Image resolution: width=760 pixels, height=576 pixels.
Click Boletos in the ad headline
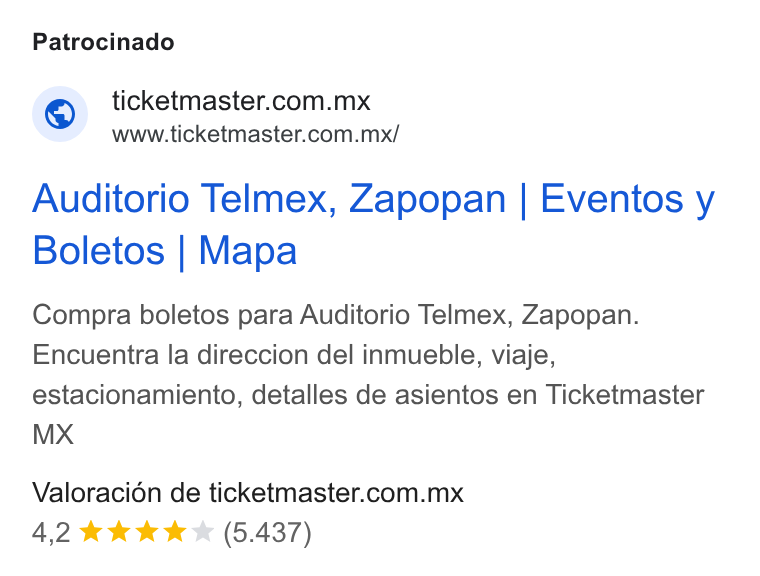(99, 251)
